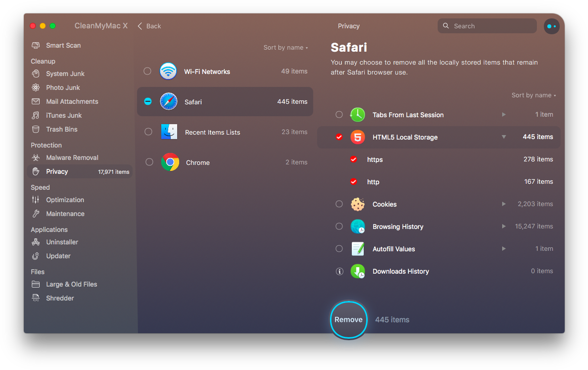This screenshot has width=588, height=370.
Task: Open the Malware Removal biohazard icon
Action: coord(36,157)
